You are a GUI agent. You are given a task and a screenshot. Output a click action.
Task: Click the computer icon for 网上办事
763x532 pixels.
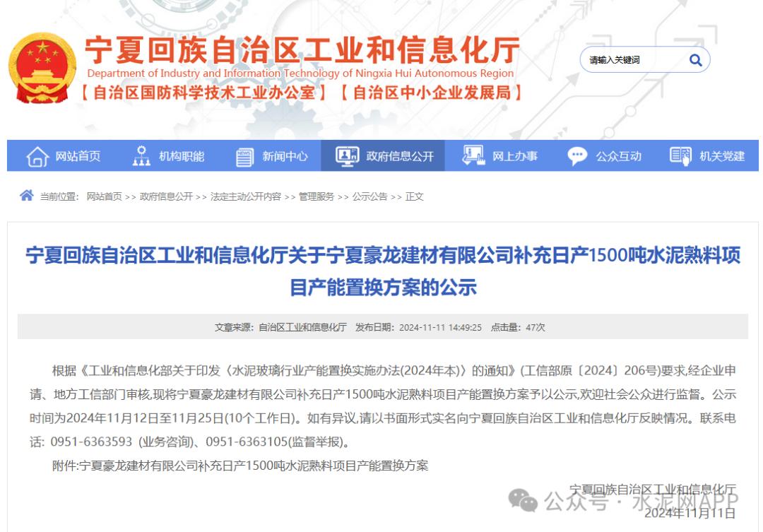coord(473,156)
